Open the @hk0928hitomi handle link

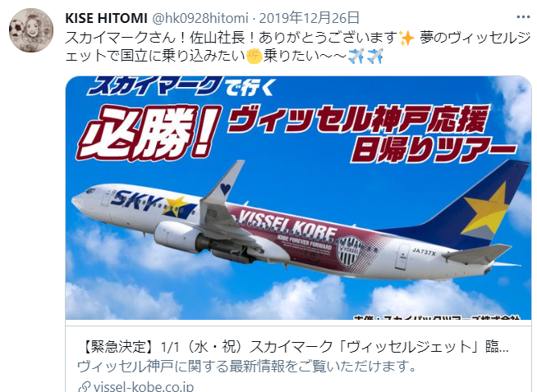click(200, 18)
